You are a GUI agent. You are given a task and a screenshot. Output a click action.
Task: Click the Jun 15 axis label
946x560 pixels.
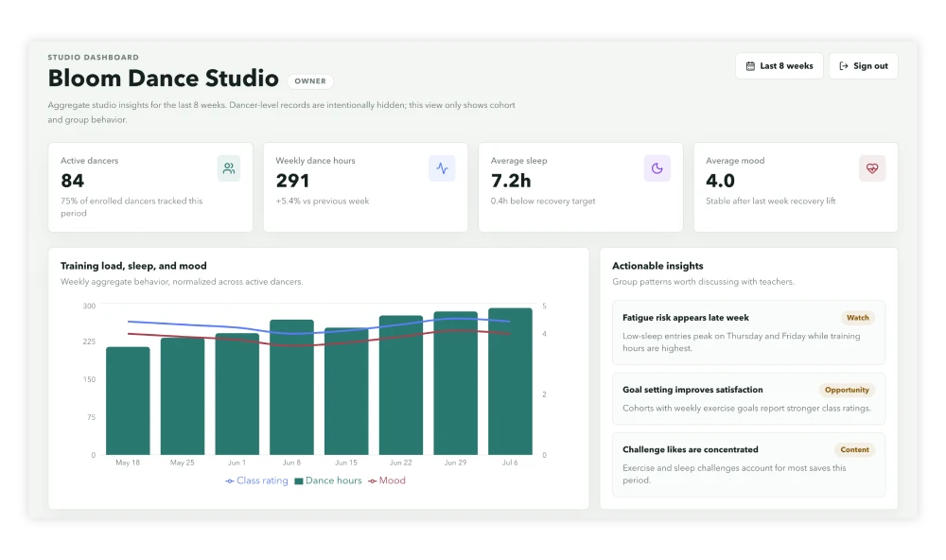coord(346,463)
